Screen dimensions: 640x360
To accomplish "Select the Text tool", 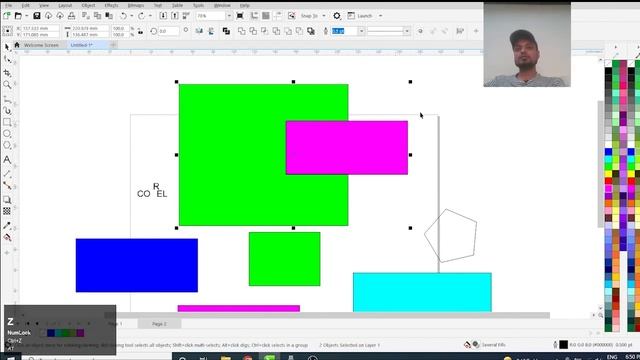I will coord(7,160).
